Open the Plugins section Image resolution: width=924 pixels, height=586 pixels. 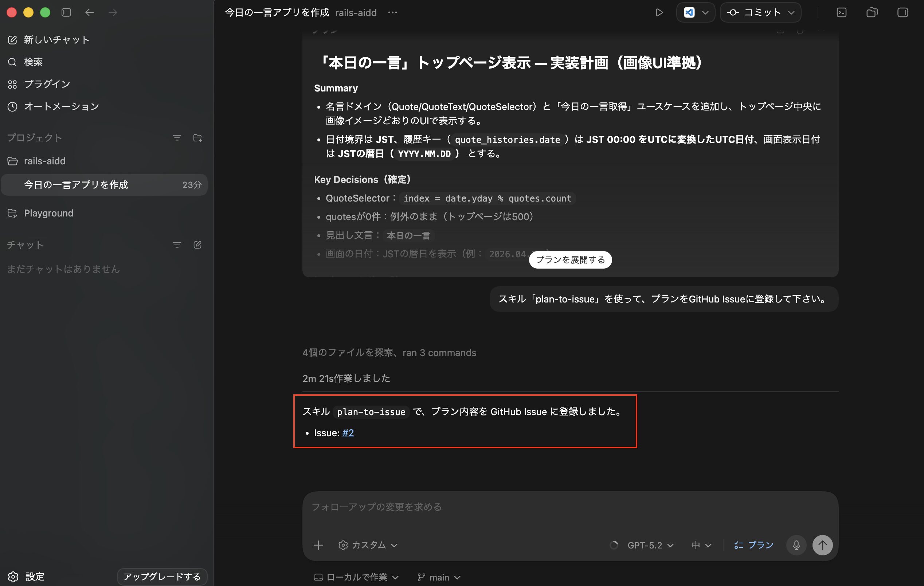47,84
